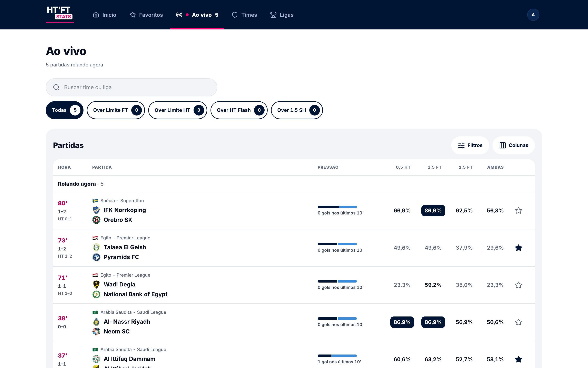The height and width of the screenshot is (368, 588).
Task: Click the Al Ittifaq Dammam crest
Action: (x=96, y=359)
